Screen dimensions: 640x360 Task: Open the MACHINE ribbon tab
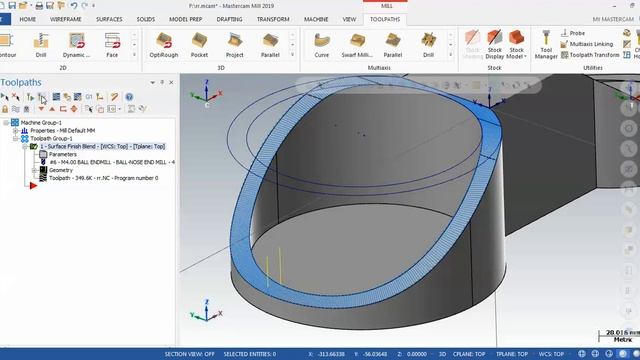click(x=316, y=19)
